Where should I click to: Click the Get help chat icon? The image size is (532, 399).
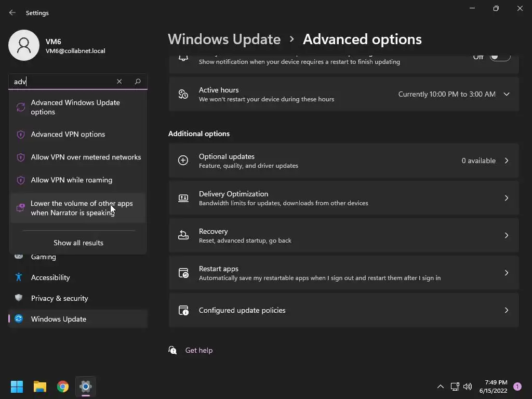pos(172,350)
